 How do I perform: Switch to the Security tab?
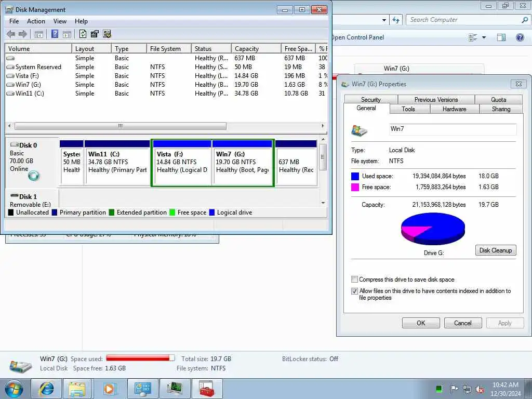pos(371,99)
